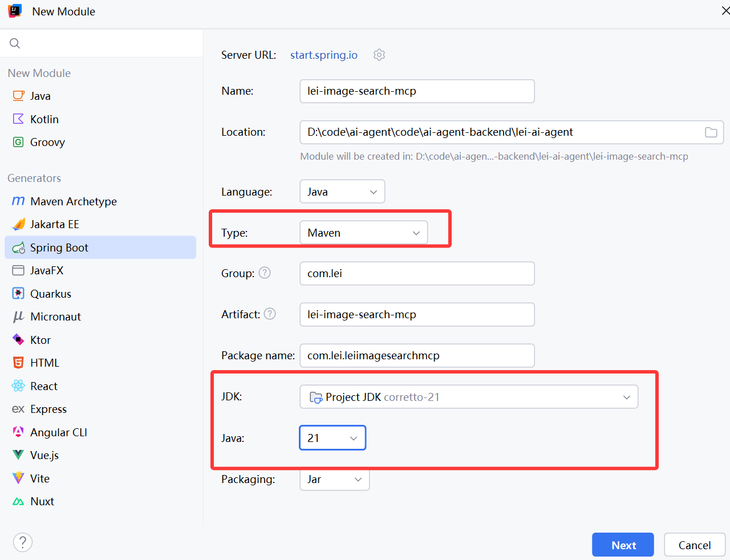Click the Angular CLI icon

(18, 432)
